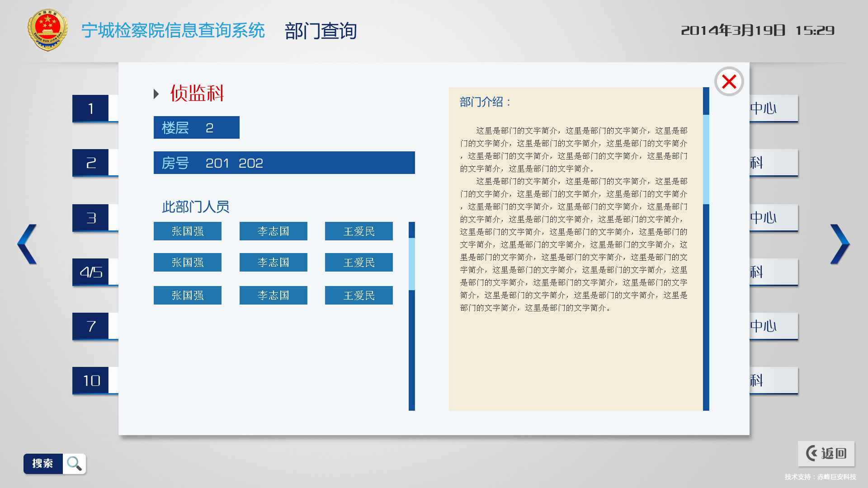Viewport: 868px width, 488px height.
Task: Click the 返回 back arrow button
Action: point(826,453)
